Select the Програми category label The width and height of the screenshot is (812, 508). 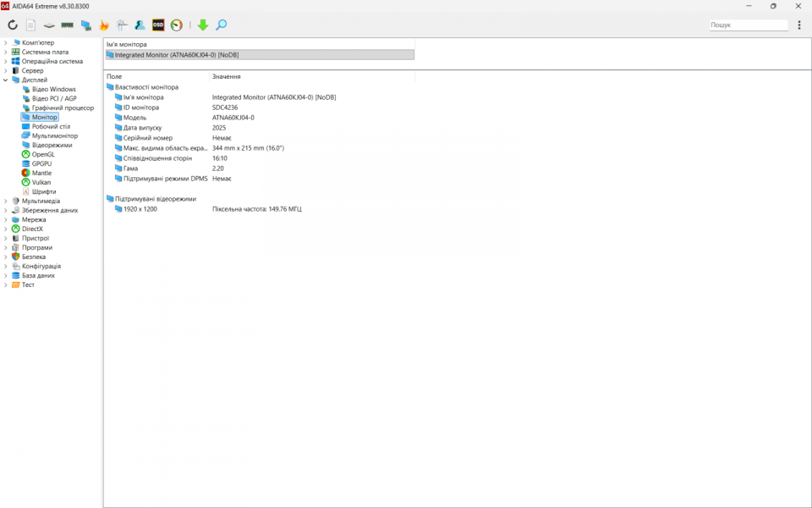[x=36, y=248]
